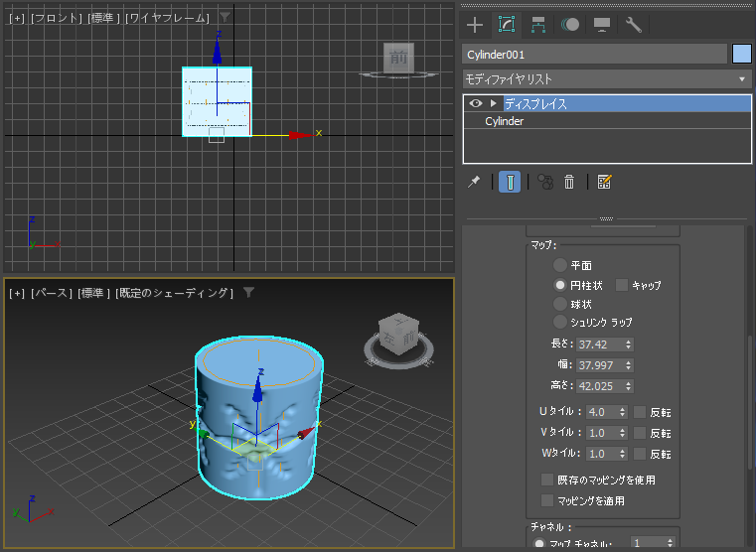Click the マップ チャネル spinner arrows
The image size is (756, 552).
click(x=671, y=543)
